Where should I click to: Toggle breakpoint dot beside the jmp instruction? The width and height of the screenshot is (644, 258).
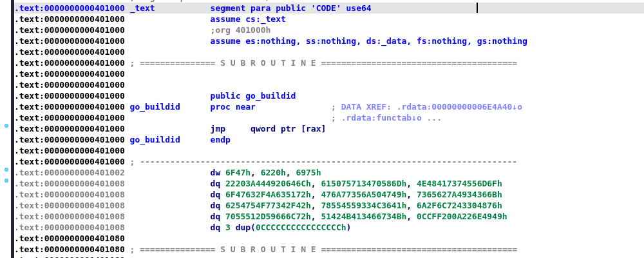tap(6, 126)
